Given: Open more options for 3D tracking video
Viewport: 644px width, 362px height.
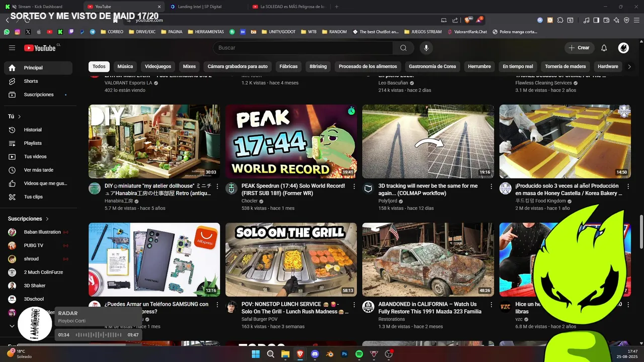Looking at the screenshot, I should (x=491, y=186).
